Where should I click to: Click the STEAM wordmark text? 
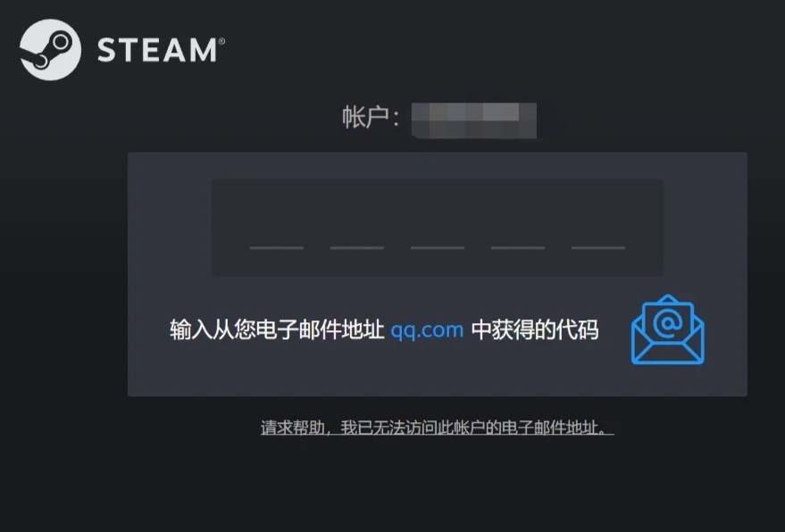click(x=157, y=50)
